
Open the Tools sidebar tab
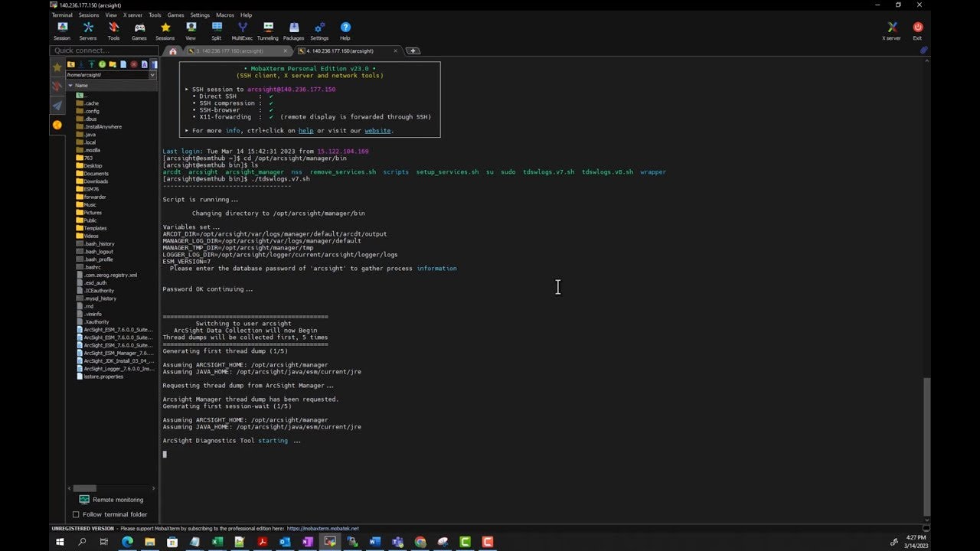coord(57,86)
